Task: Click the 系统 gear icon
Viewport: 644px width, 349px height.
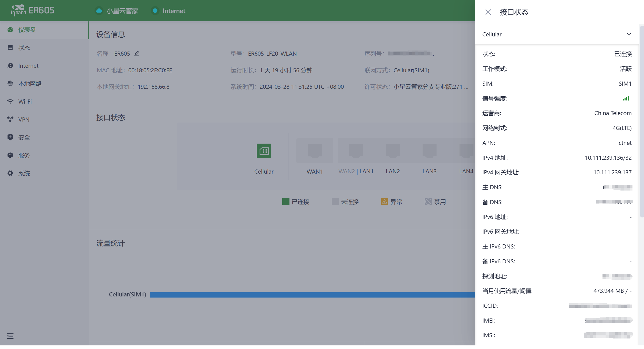Action: 10,173
